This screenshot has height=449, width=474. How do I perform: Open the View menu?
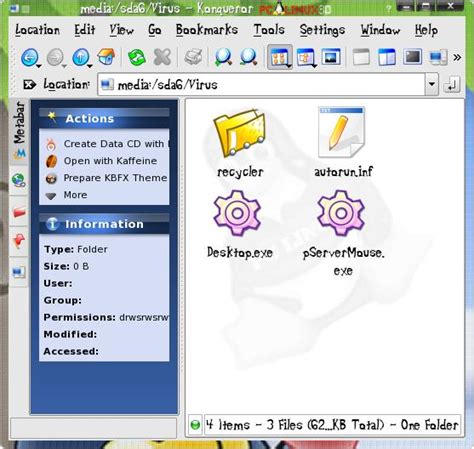coord(122,30)
